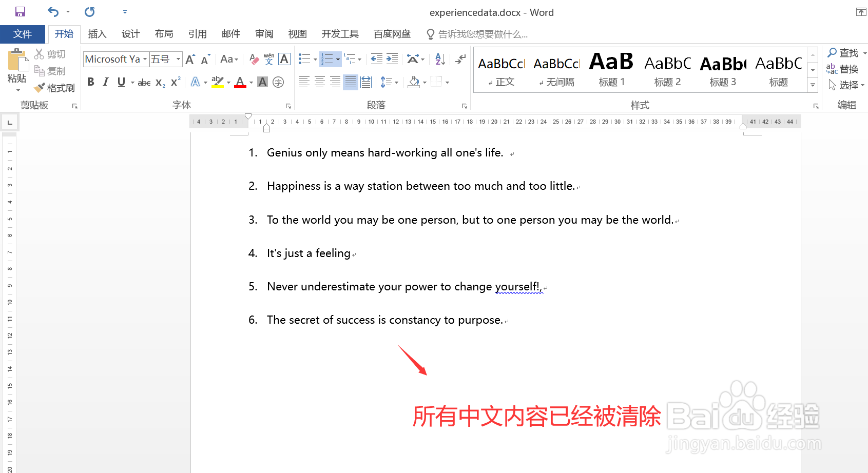Show or hide paragraph marks
The image size is (868, 473).
click(460, 60)
